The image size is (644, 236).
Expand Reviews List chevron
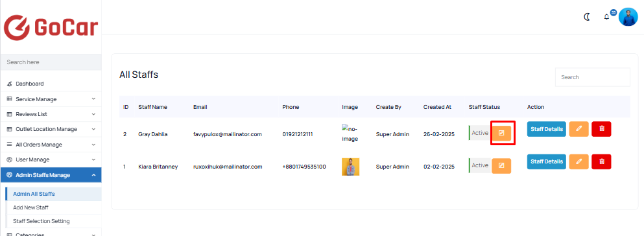pyautogui.click(x=93, y=114)
